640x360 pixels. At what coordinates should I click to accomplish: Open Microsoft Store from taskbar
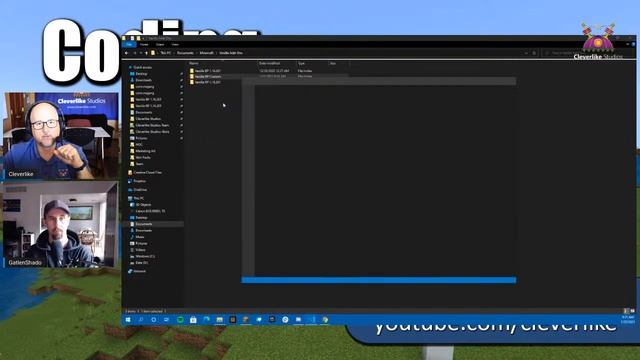193,320
